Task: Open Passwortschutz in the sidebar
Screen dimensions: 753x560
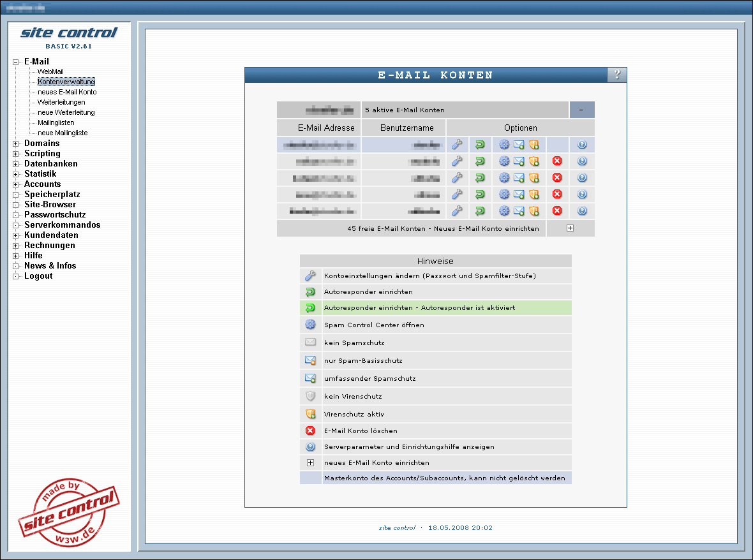Action: (x=56, y=214)
